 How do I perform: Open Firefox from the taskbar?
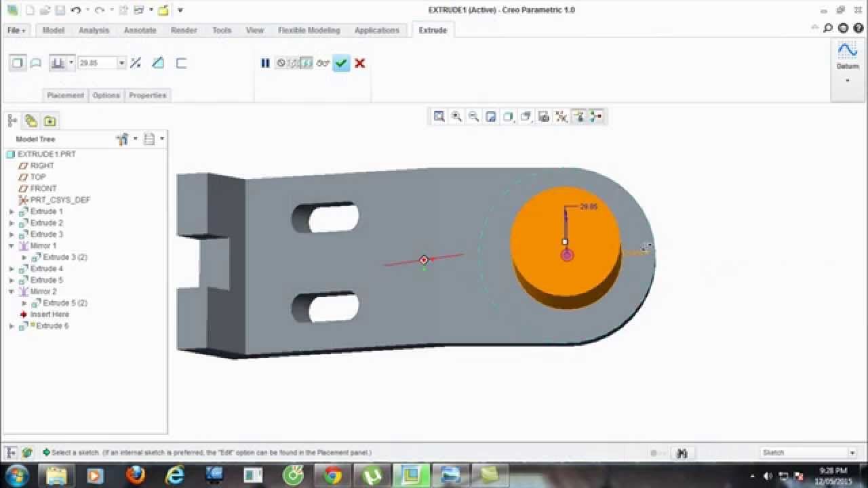tap(136, 475)
